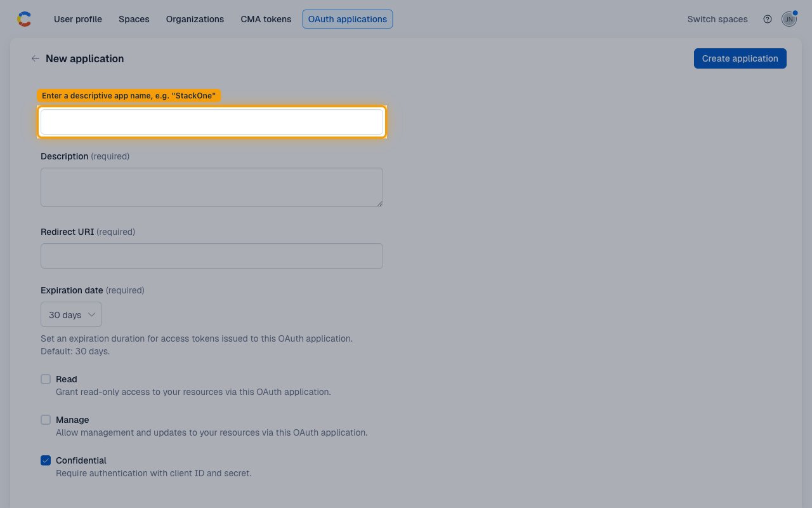812x508 pixels.
Task: Click the "Default: 30 days." help text
Action: click(x=75, y=351)
